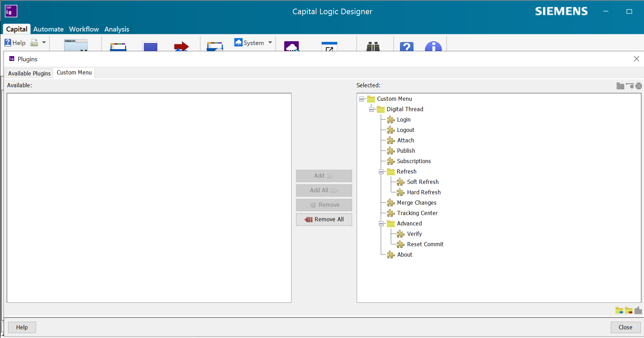644x338 pixels.
Task: Click the Remove All button
Action: [x=324, y=219]
